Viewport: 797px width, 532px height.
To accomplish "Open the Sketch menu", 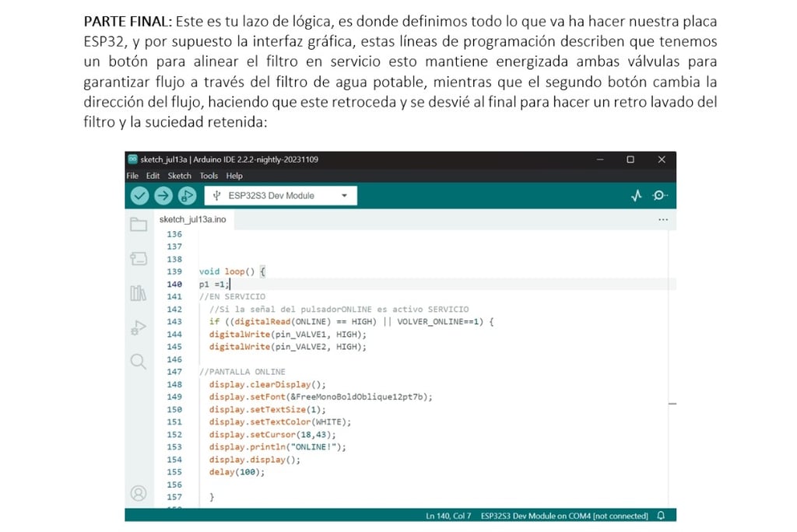I will coord(180,176).
